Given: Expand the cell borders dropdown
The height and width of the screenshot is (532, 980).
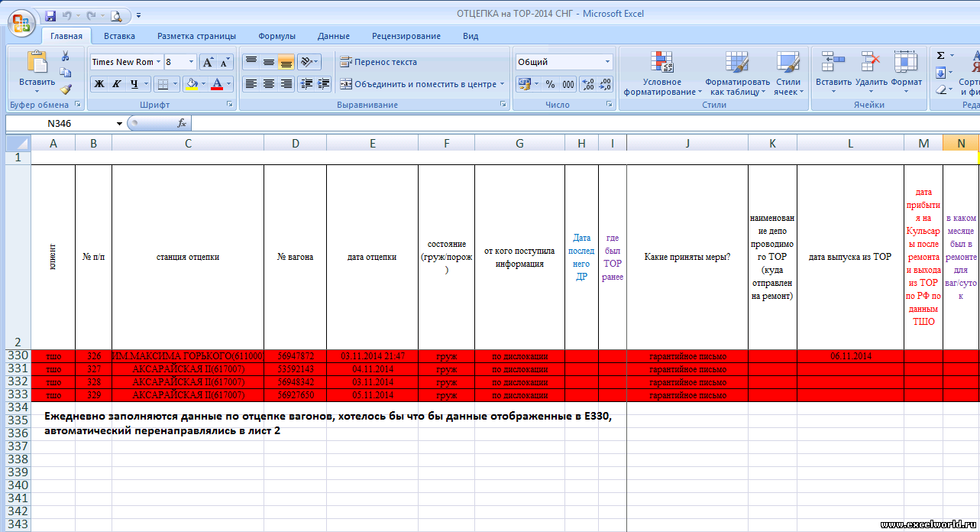Looking at the screenshot, I should coord(175,84).
